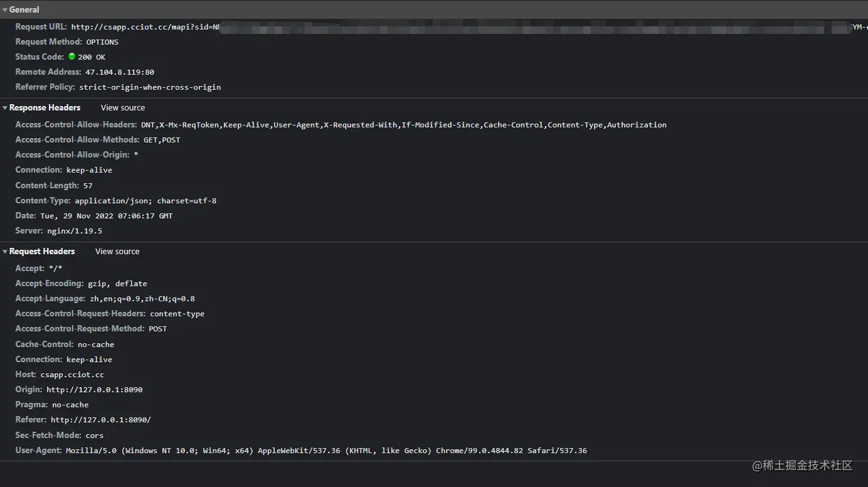Click the Status Code label
The height and width of the screenshot is (487, 868).
pyautogui.click(x=40, y=57)
